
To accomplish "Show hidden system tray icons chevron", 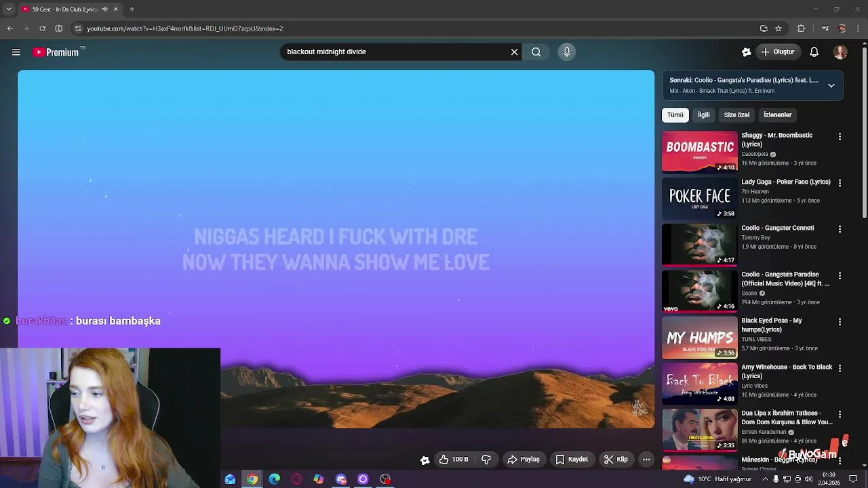I will click(x=765, y=479).
